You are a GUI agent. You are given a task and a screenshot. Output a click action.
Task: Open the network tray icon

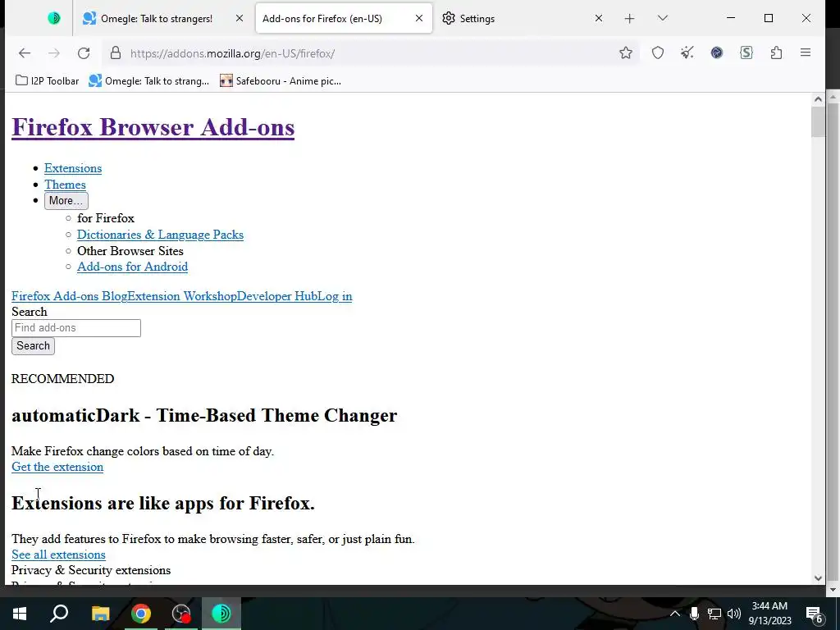[714, 614]
